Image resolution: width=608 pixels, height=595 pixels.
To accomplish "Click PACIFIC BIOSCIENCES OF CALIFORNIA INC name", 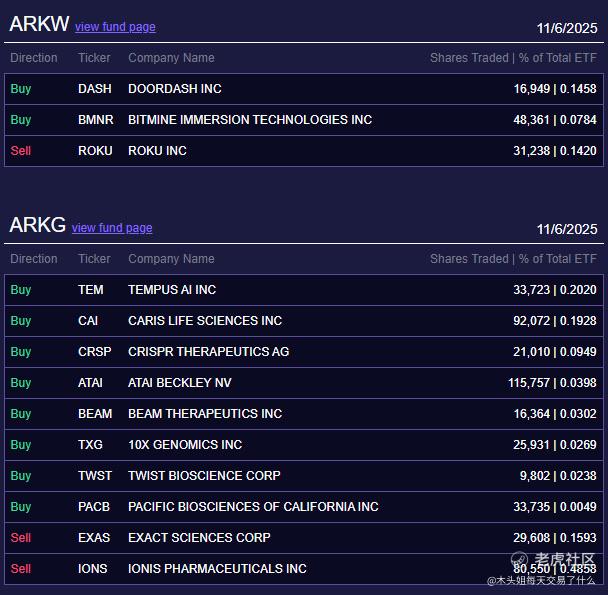I will click(x=253, y=507).
